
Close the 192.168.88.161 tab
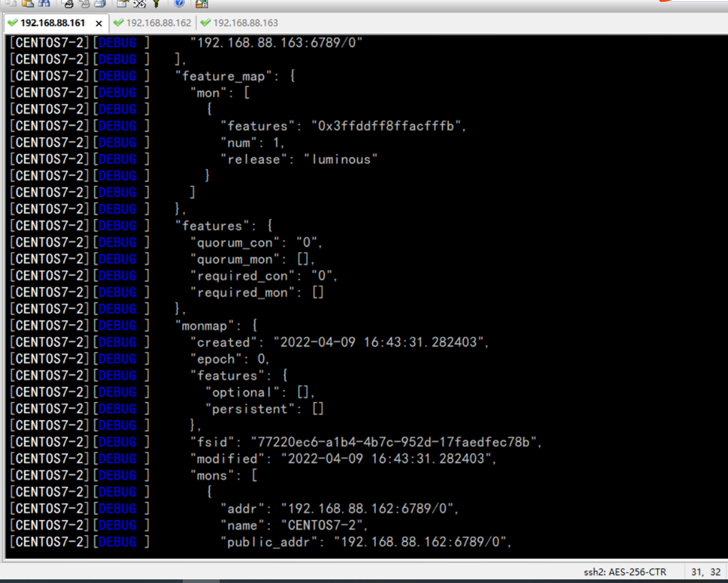click(x=99, y=24)
